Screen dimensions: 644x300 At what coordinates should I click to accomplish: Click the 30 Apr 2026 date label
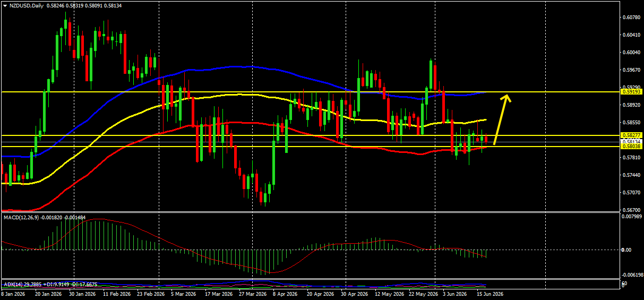354,294
